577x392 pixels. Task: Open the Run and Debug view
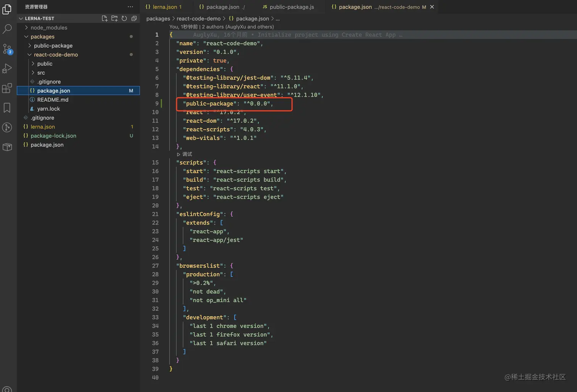[x=7, y=69]
